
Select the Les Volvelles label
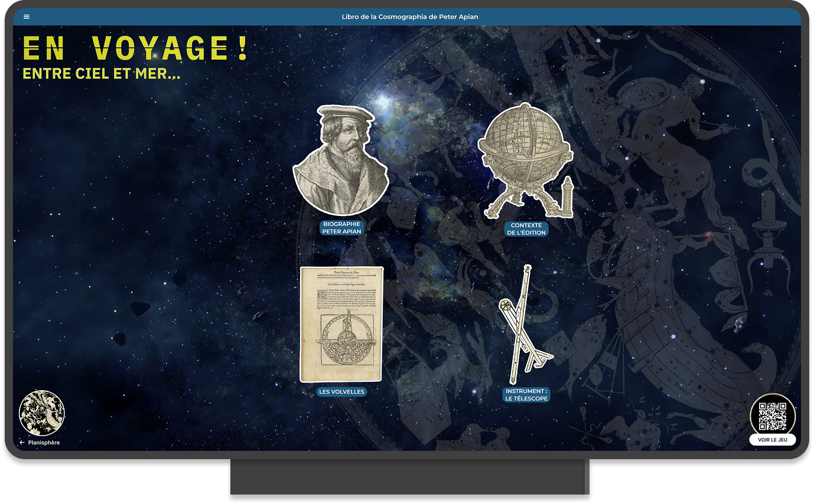point(341,392)
